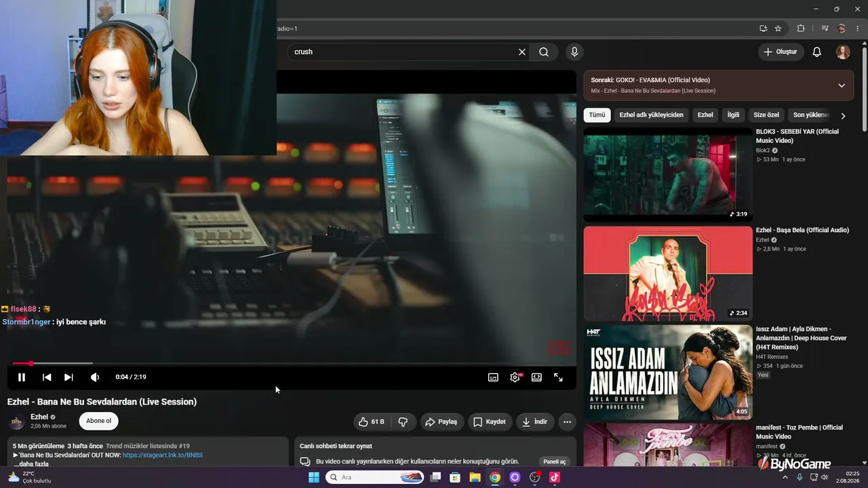Expand description with ...daha fazla
Image resolution: width=868 pixels, height=488 pixels.
pyautogui.click(x=31, y=464)
